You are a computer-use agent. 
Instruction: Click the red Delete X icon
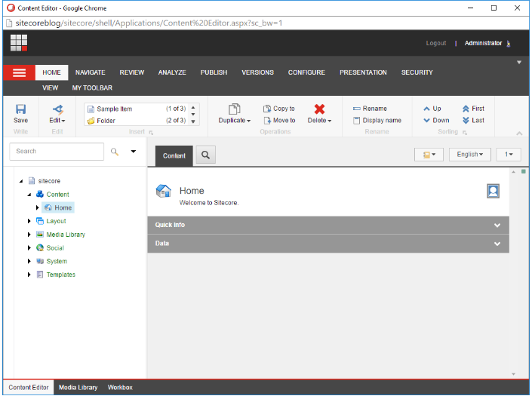pos(319,109)
